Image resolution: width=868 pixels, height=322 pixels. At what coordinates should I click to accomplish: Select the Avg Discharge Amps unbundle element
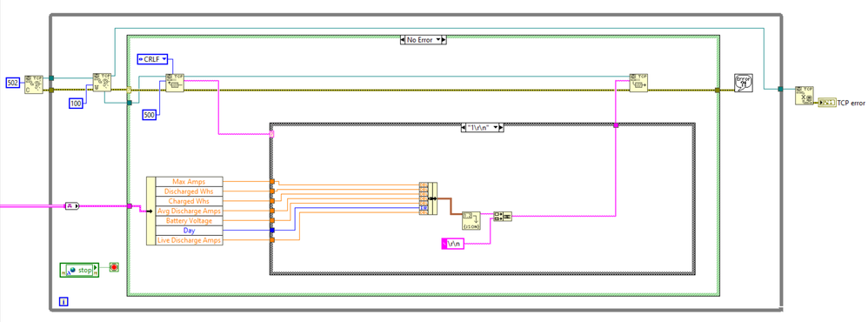[190, 211]
